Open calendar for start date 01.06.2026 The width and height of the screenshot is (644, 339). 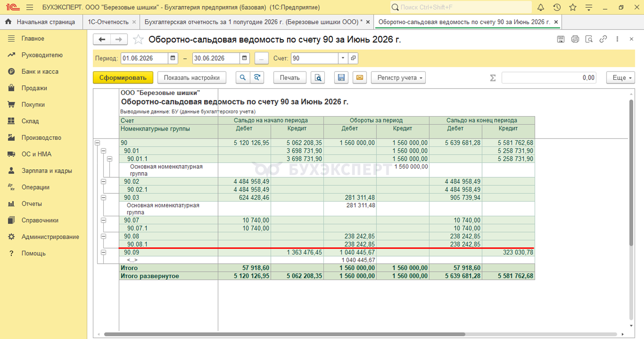click(173, 58)
